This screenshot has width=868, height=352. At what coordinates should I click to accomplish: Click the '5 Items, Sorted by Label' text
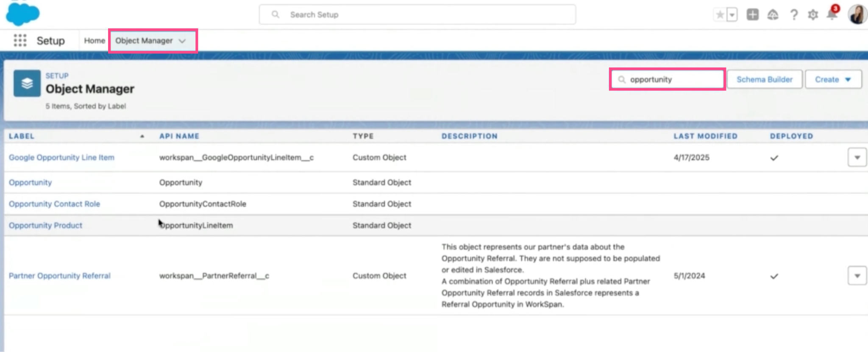86,106
